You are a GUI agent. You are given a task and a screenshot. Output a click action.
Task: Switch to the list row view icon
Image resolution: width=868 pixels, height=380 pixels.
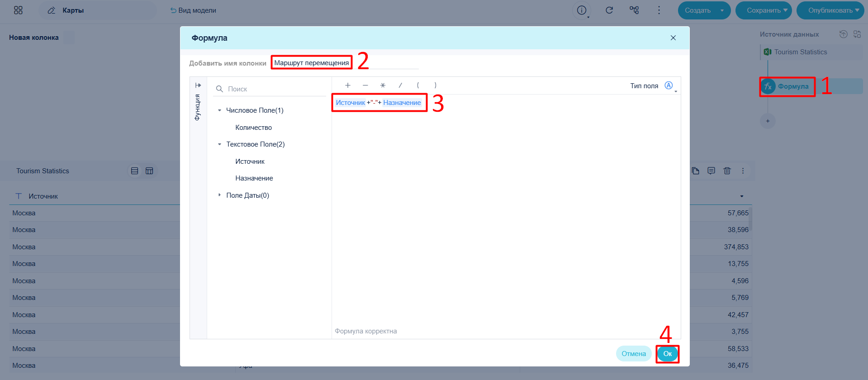click(x=134, y=171)
